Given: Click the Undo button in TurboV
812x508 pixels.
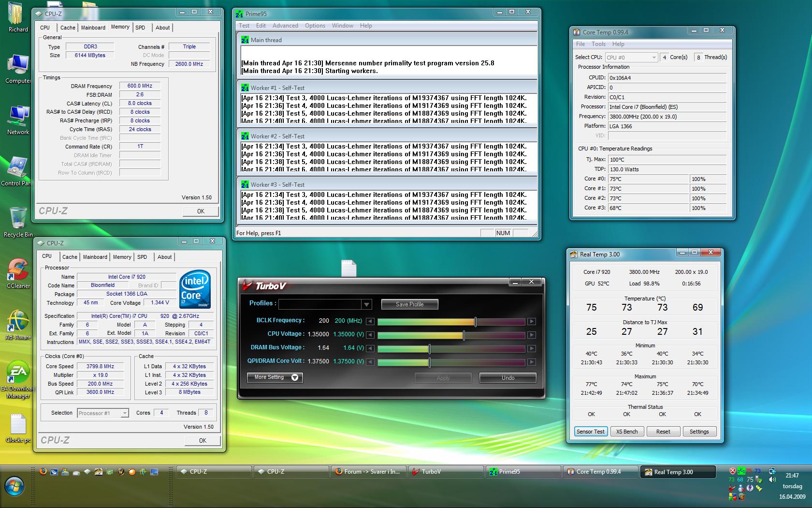Looking at the screenshot, I should point(507,378).
